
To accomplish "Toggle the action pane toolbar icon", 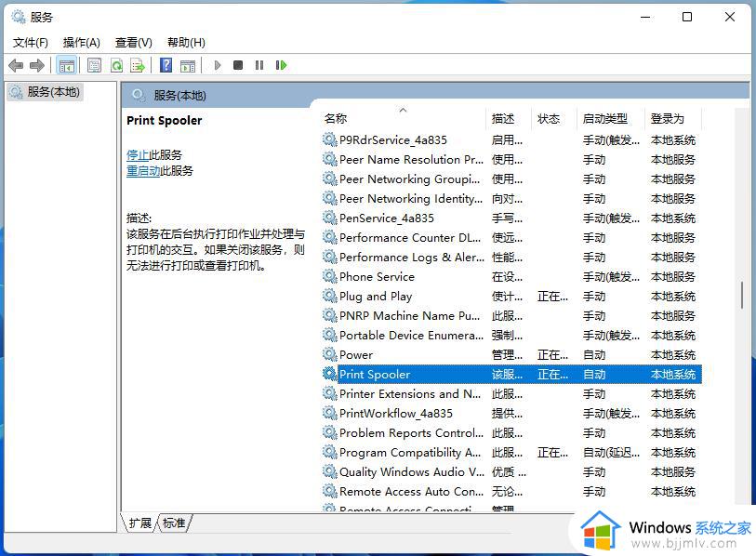I will pos(188,65).
